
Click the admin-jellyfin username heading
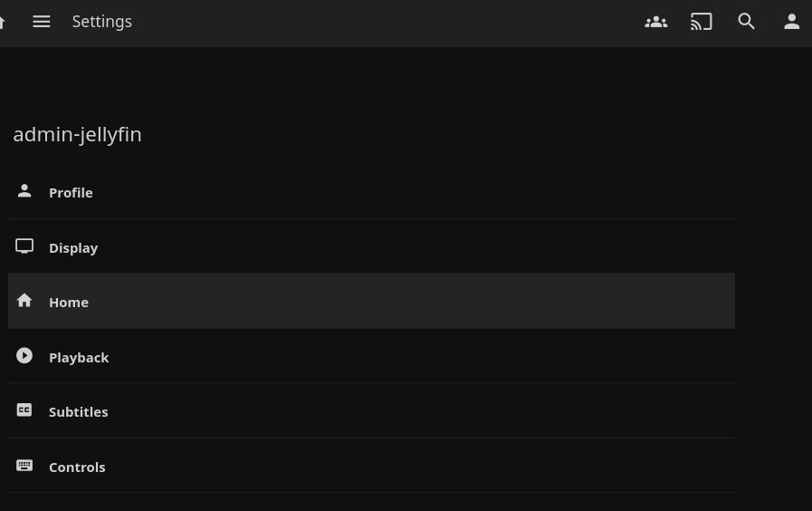tap(78, 134)
